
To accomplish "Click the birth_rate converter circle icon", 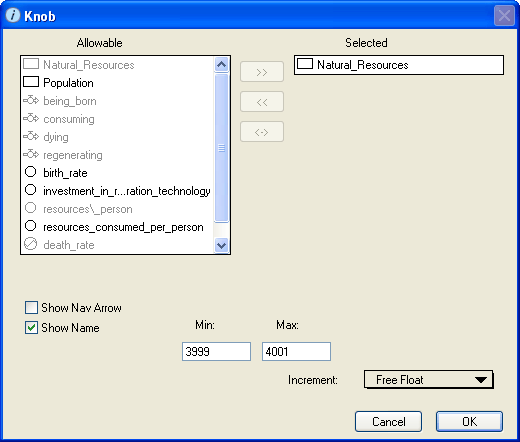I will (30, 172).
